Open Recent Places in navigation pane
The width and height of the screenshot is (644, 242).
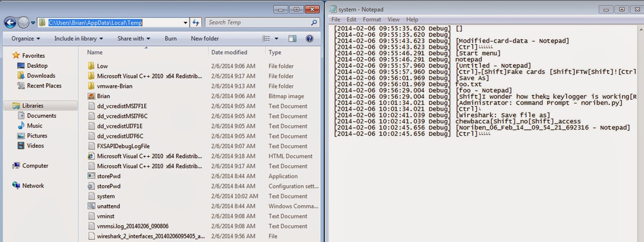pyautogui.click(x=44, y=86)
